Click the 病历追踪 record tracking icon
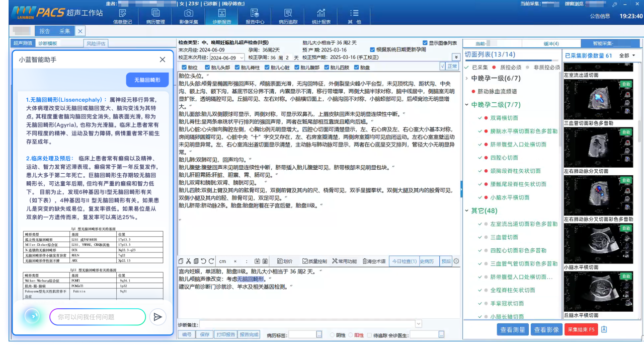644x345 pixels. [288, 16]
